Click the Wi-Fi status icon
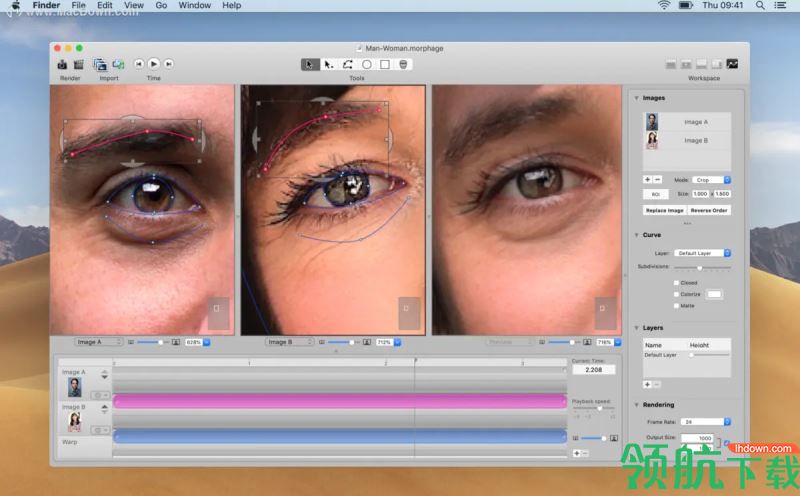Screen dimensions: 800x496 click(663, 5)
